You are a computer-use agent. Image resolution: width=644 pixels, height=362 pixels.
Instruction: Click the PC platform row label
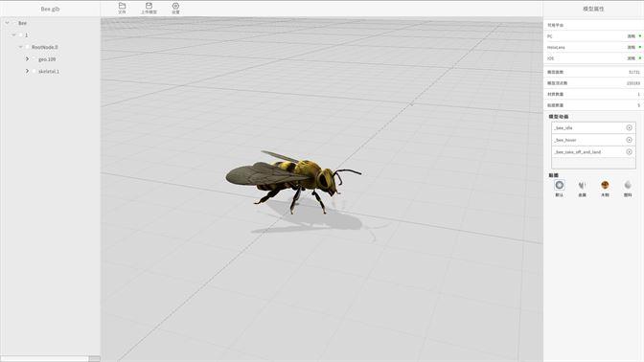point(549,36)
